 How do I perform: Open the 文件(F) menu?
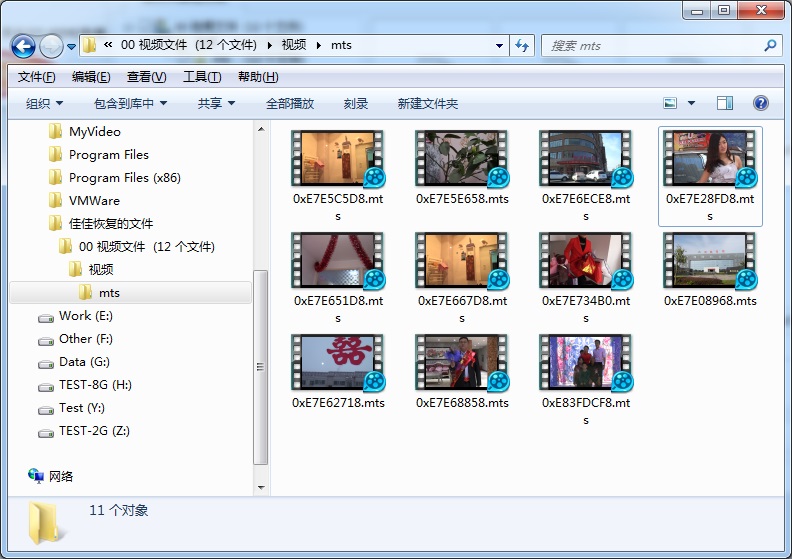[x=36, y=77]
